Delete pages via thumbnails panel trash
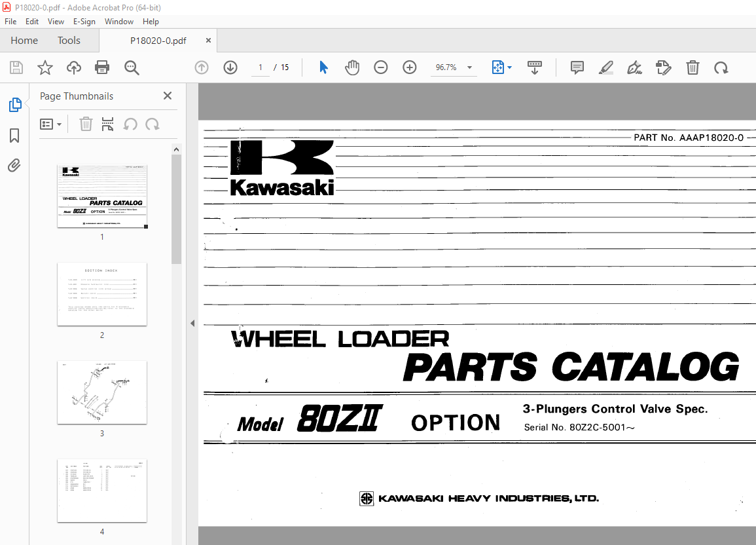756x545 pixels. (86, 124)
